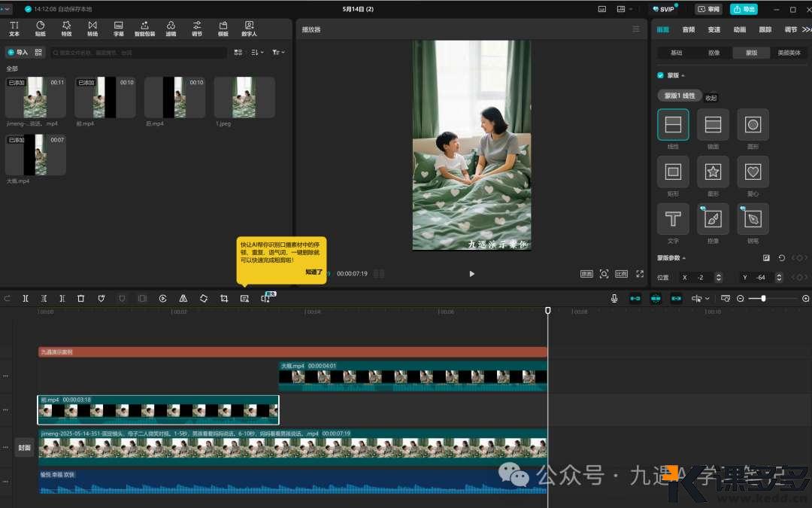
Task: Select the crop tool in timeline toolbar
Action: 224,299
